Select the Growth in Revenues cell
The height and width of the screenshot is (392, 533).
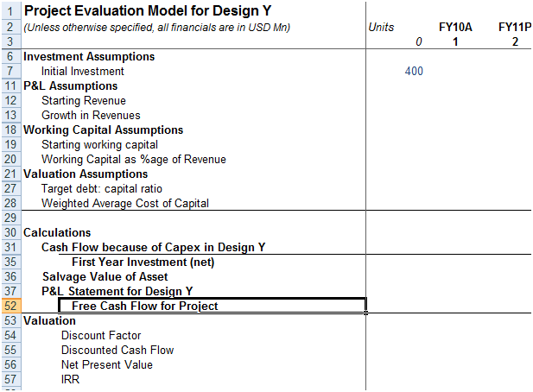(91, 115)
